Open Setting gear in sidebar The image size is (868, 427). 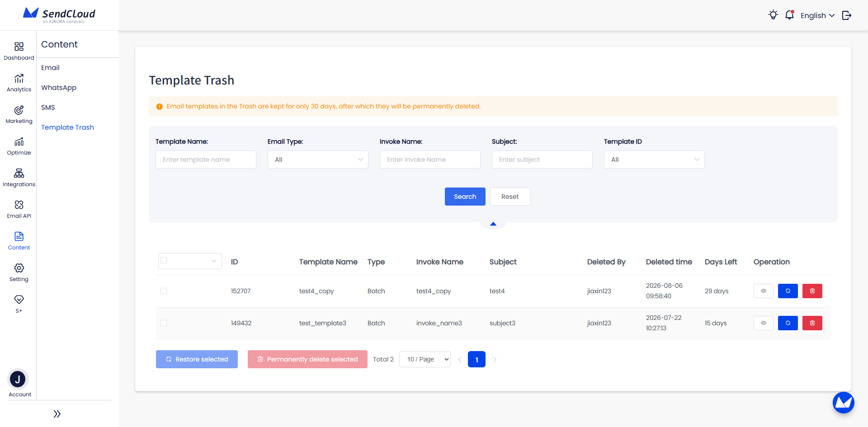pos(19,268)
